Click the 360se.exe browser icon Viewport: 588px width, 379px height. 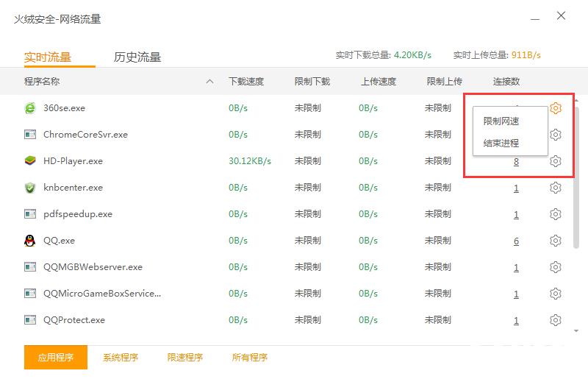(x=30, y=108)
